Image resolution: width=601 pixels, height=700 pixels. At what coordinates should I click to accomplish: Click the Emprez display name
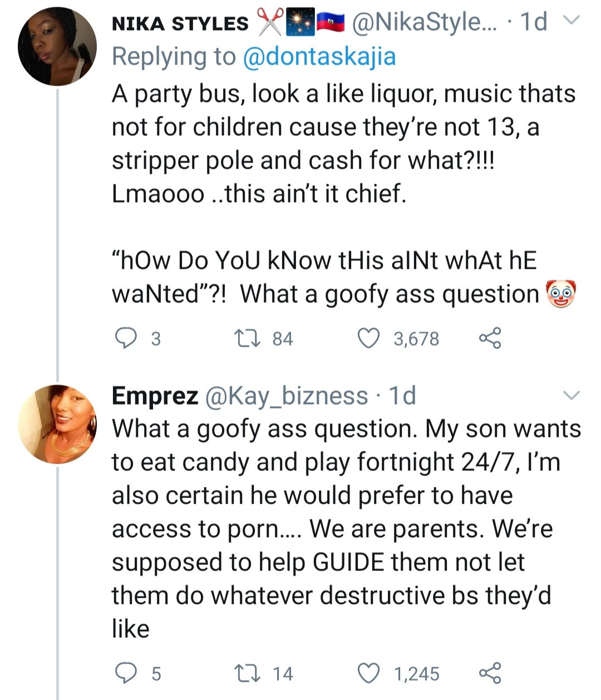[155, 396]
